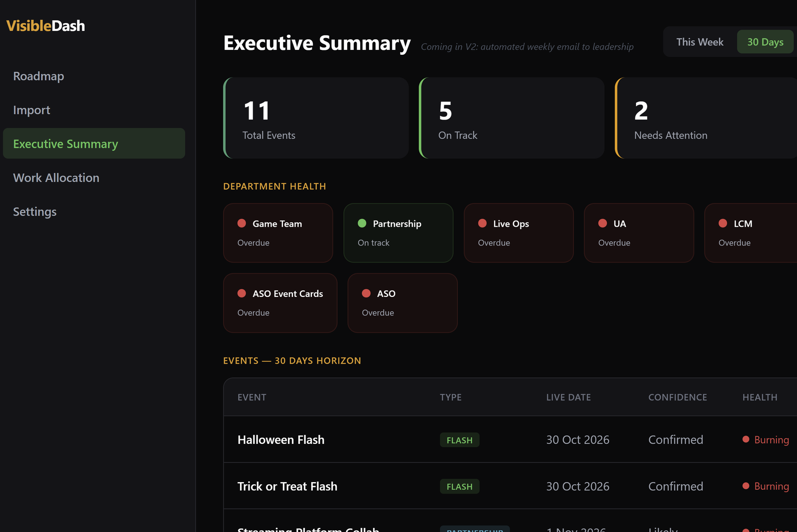This screenshot has height=532, width=797.
Task: Click Confirmed in Halloween Flash row
Action: (x=676, y=440)
